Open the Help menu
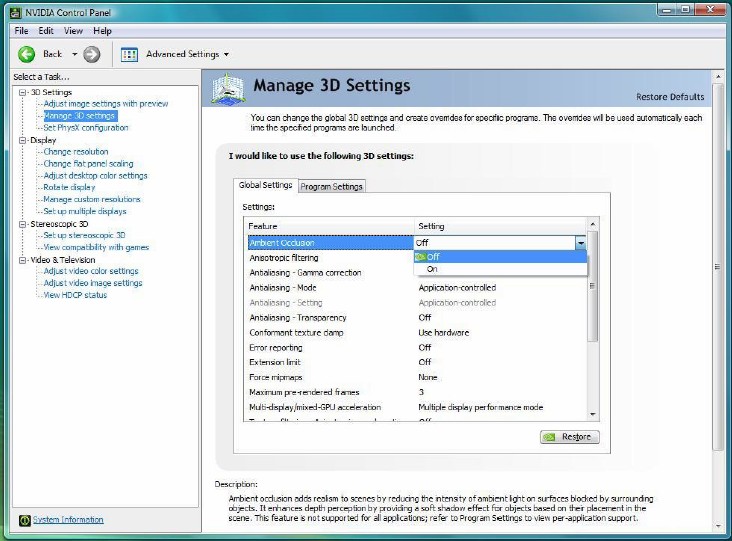The image size is (732, 541). (x=102, y=31)
